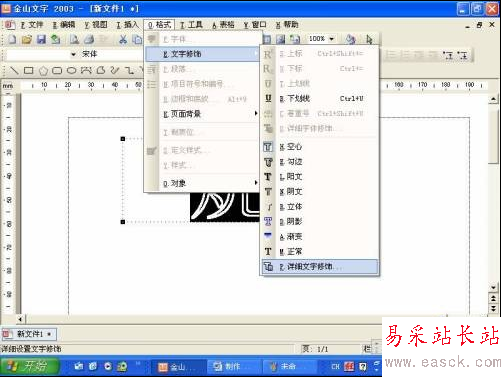Open the 工具 Tools menu

[x=191, y=25]
